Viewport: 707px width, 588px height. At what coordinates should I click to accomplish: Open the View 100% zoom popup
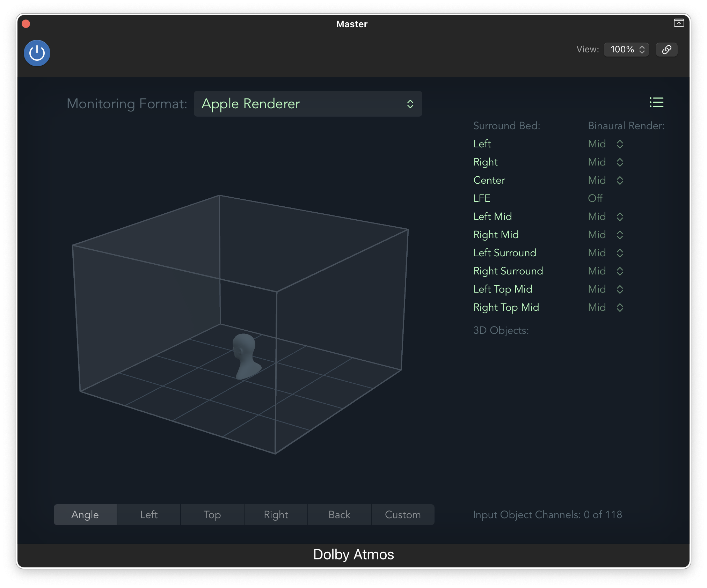pos(626,49)
